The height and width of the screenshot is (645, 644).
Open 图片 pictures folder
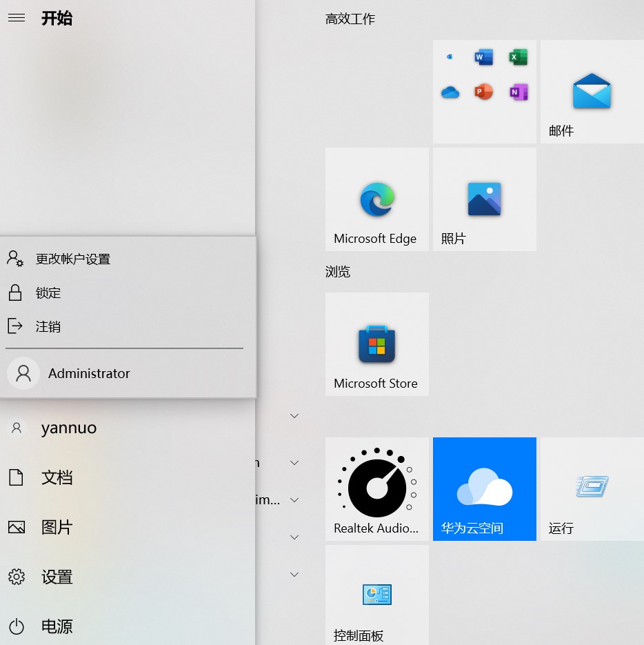pyautogui.click(x=128, y=527)
